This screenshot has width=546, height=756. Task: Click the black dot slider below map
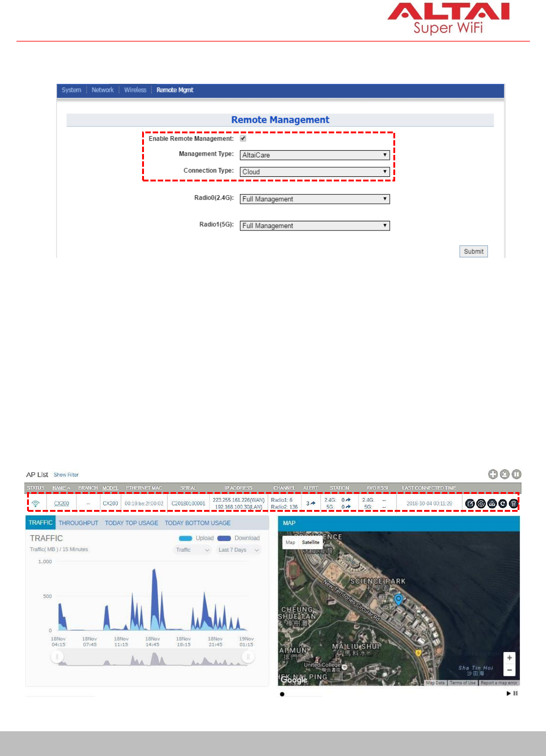point(282,694)
